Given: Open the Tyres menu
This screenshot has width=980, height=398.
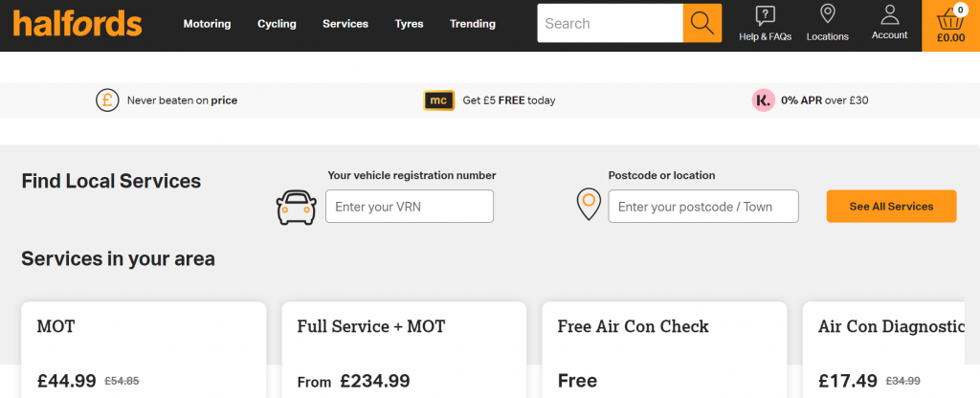Looking at the screenshot, I should (x=409, y=24).
